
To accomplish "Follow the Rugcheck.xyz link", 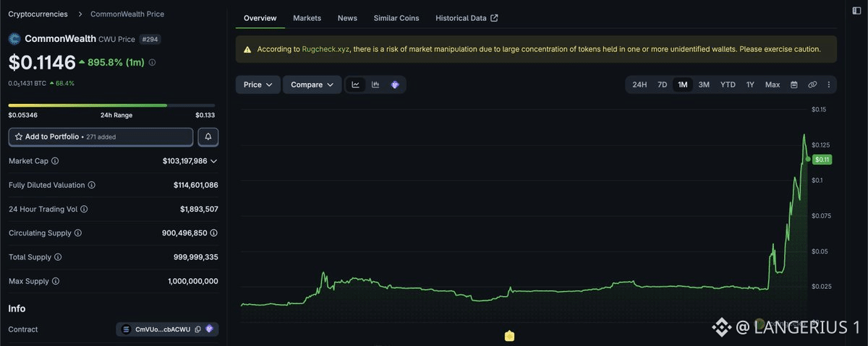I will 325,49.
